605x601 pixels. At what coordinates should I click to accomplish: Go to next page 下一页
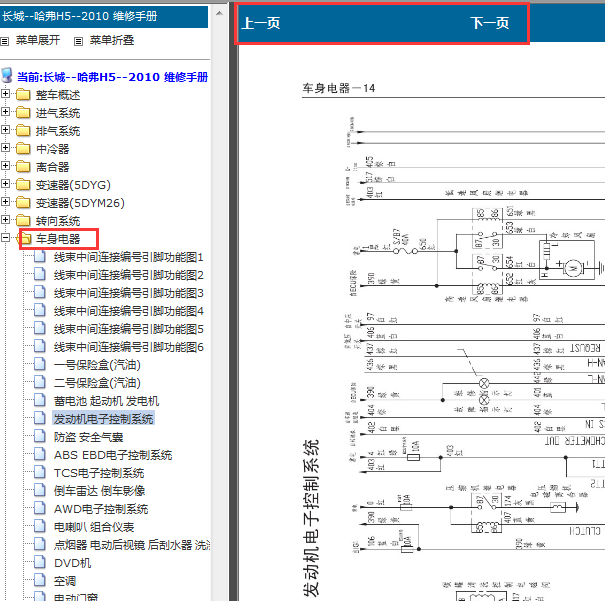489,23
